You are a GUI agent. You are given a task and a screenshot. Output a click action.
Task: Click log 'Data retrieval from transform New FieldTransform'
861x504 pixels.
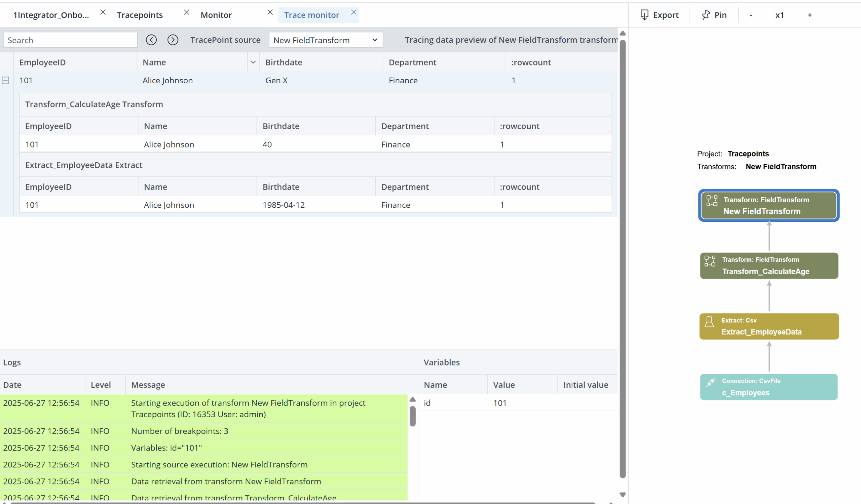tap(226, 481)
